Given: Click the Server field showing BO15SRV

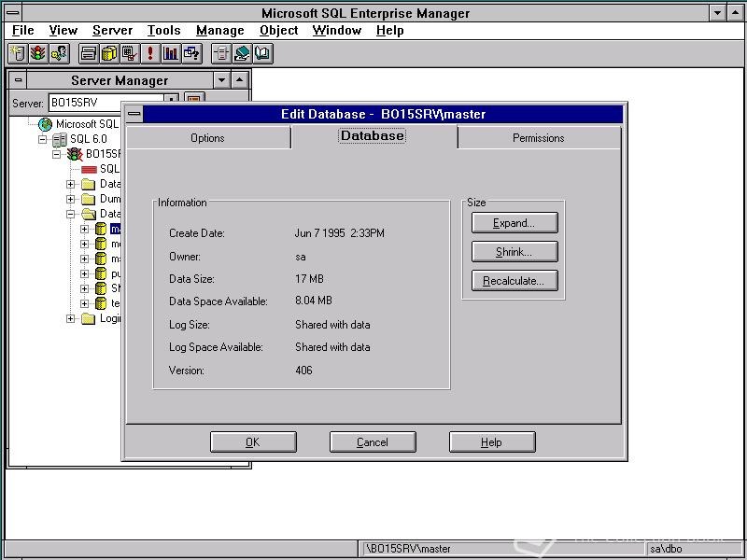Looking at the screenshot, I should 106,103.
